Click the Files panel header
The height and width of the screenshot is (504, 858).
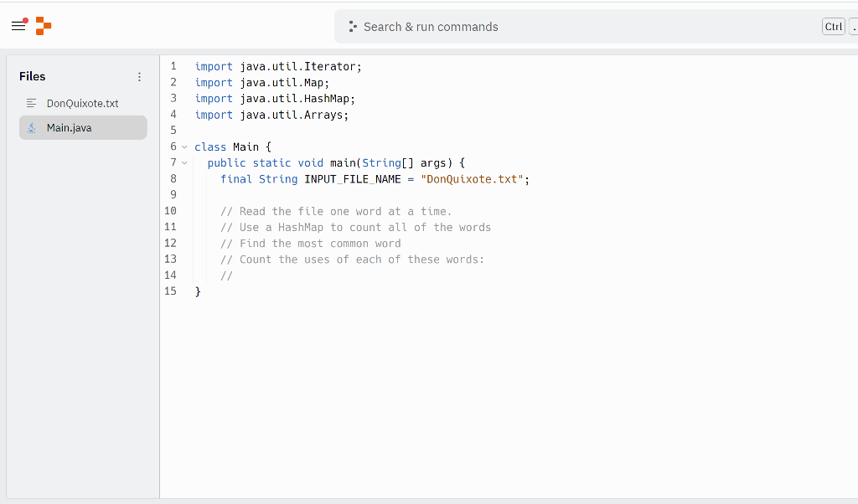coord(32,76)
